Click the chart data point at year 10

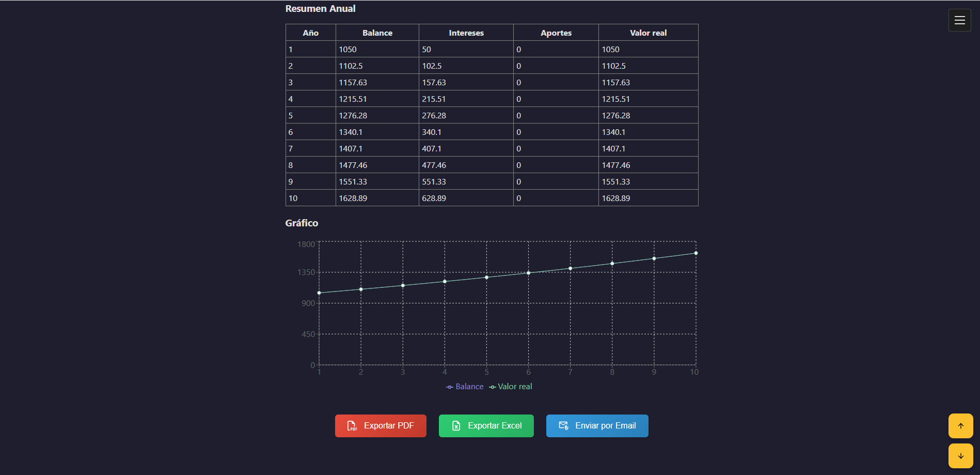point(696,253)
